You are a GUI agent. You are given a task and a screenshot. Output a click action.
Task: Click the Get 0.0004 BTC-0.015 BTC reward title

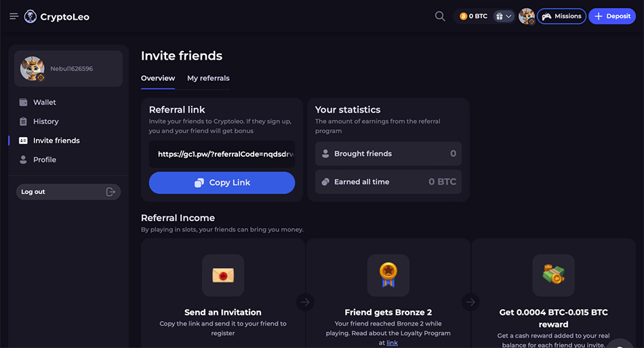553,318
